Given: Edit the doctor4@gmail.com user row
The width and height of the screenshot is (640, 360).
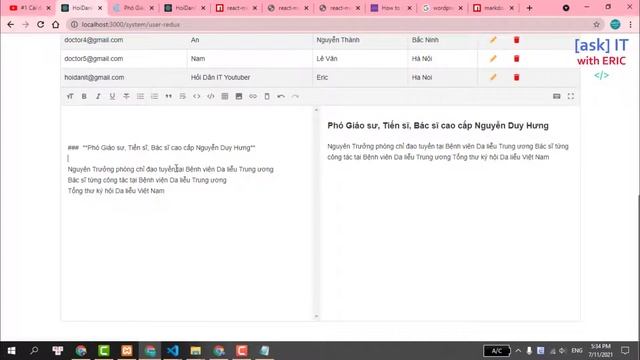Looking at the screenshot, I should (493, 40).
